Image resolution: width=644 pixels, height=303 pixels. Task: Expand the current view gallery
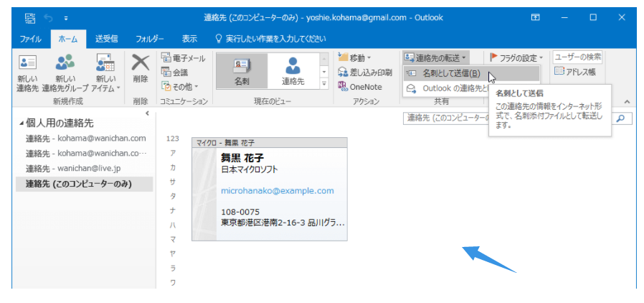(324, 83)
